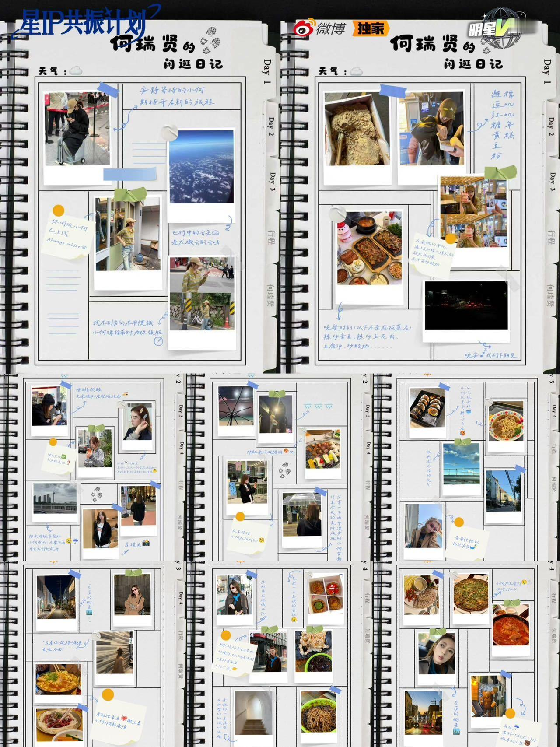
Task: Click the 安静等待的小何 handwritten note
Action: coord(177,96)
